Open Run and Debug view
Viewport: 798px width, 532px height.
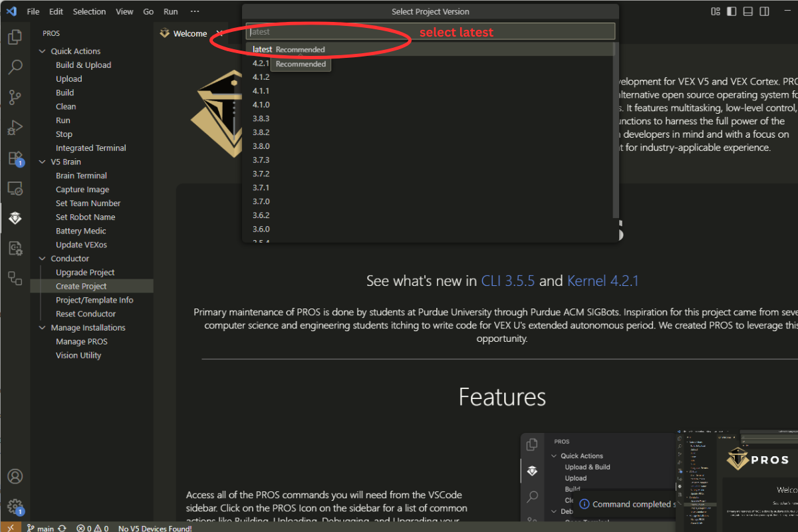click(15, 128)
